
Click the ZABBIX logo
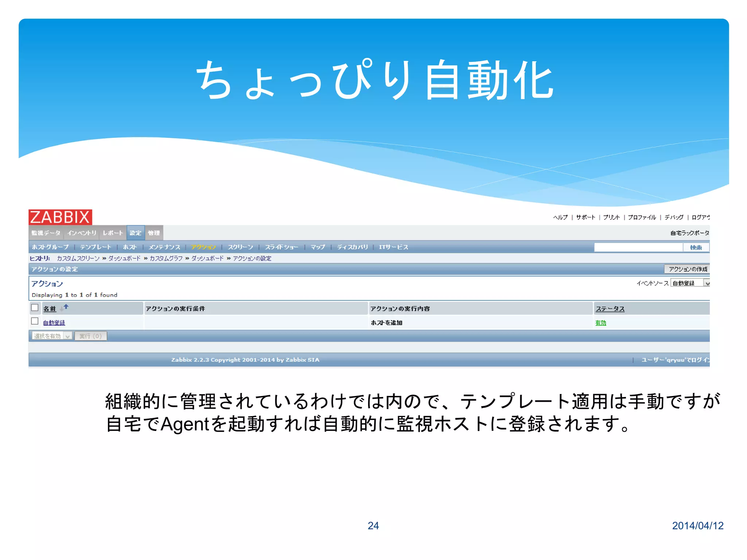pos(60,217)
